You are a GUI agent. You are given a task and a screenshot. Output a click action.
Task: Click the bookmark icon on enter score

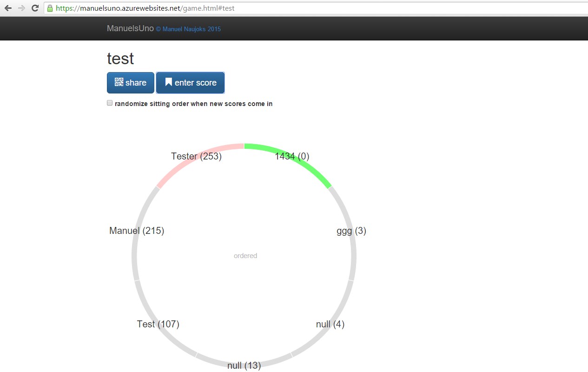click(168, 82)
